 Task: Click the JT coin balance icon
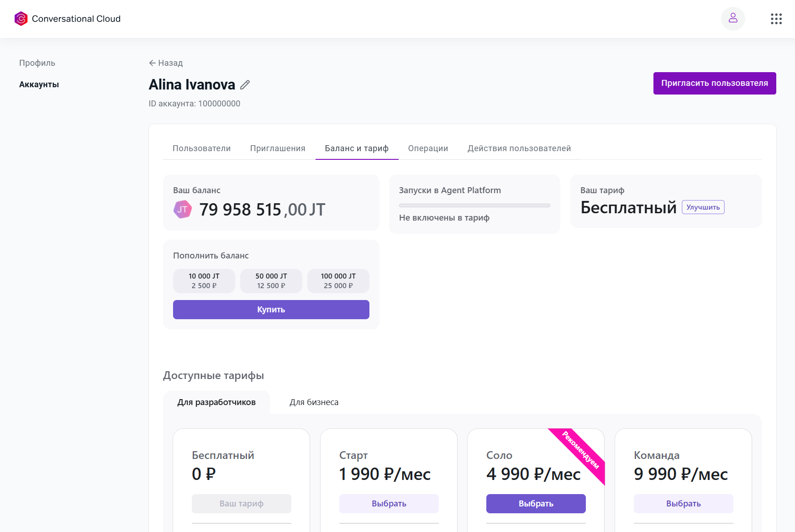pyautogui.click(x=182, y=210)
